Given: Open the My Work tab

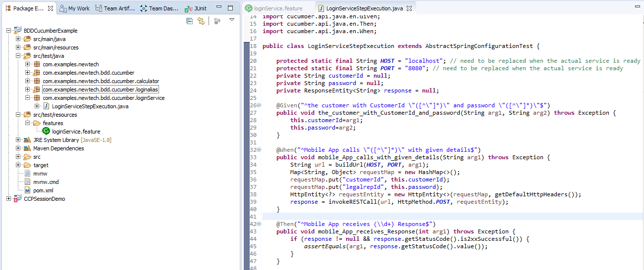Looking at the screenshot, I should 75,8.
